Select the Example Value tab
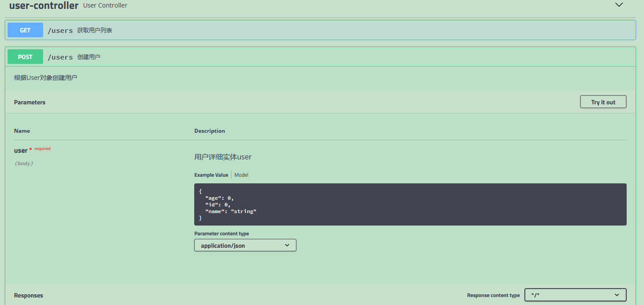Screen dimensions: 644x305 click(x=211, y=175)
